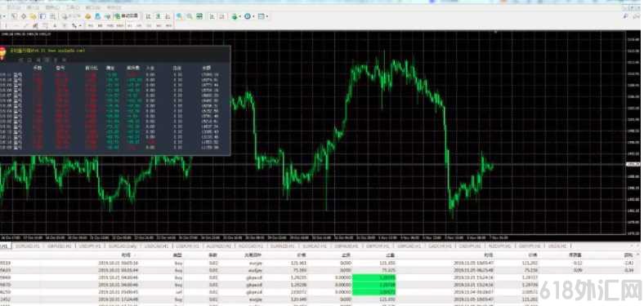Toggle the AutoTrading button

coord(127,16)
